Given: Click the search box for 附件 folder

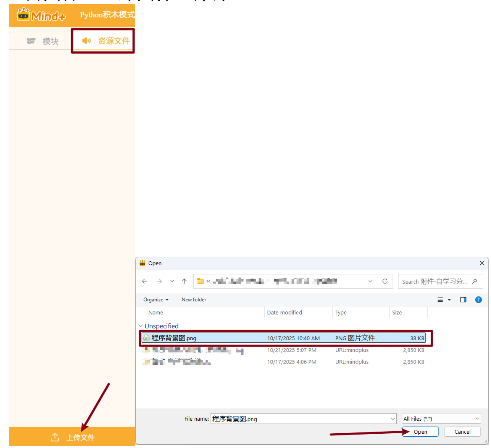Looking at the screenshot, I should [436, 281].
